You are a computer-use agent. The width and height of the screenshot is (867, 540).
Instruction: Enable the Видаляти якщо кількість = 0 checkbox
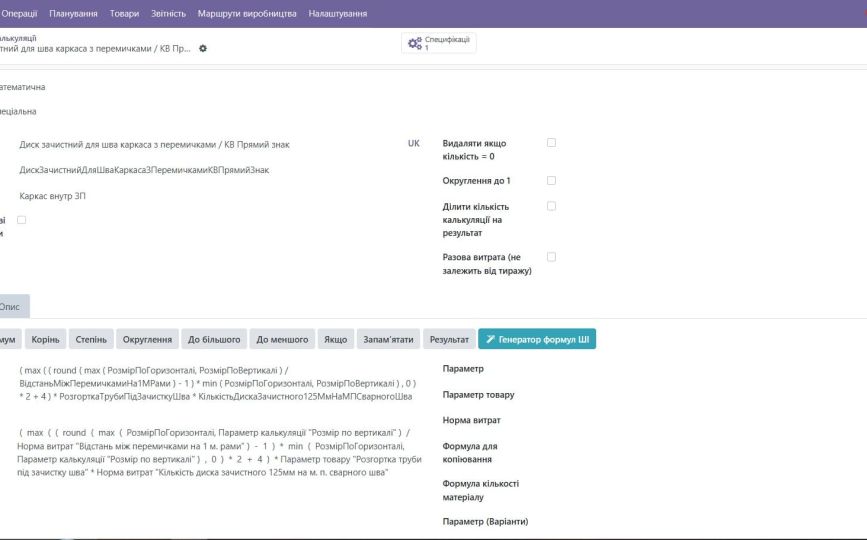click(x=551, y=143)
